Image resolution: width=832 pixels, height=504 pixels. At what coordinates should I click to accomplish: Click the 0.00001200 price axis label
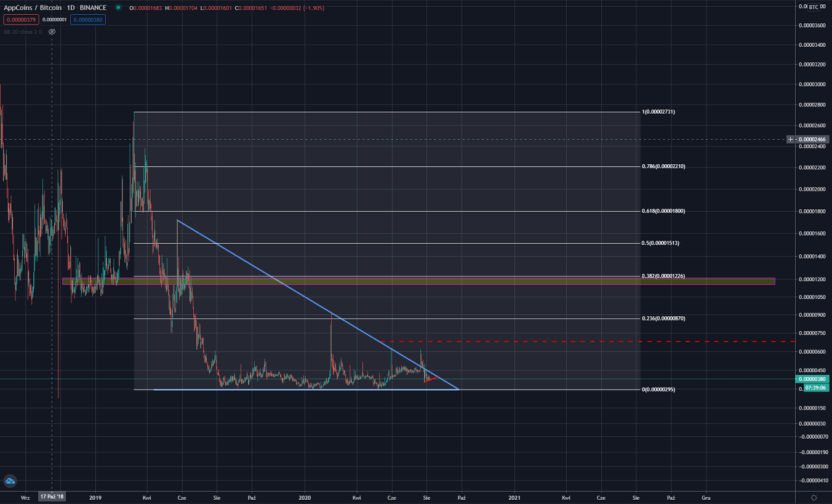tap(812, 279)
